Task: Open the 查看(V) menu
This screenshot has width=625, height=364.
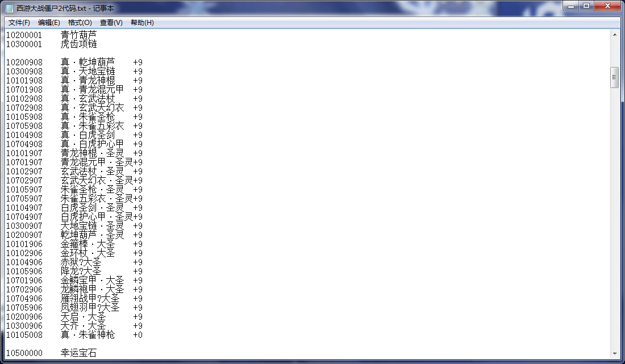Action: 111,23
